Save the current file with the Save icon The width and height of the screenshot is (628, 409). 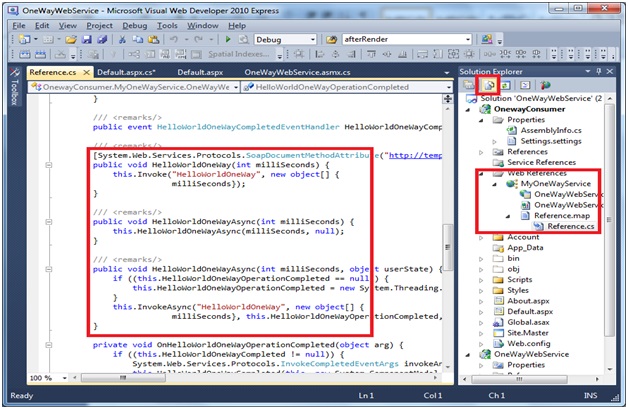[87, 39]
